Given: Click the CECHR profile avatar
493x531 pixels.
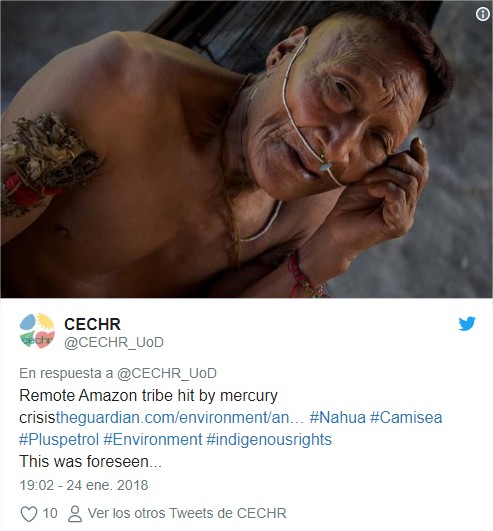Looking at the screenshot, I should tap(37, 331).
